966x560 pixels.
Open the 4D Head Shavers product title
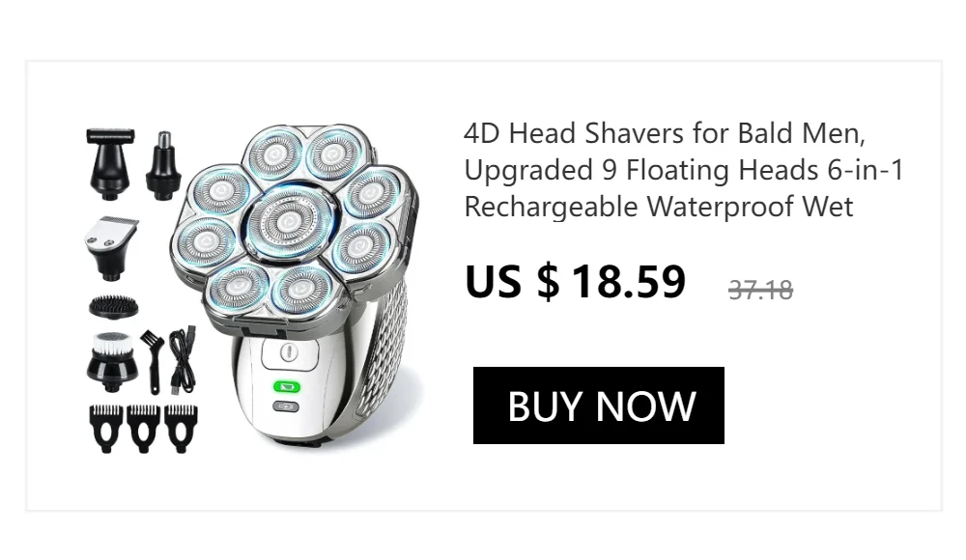684,170
